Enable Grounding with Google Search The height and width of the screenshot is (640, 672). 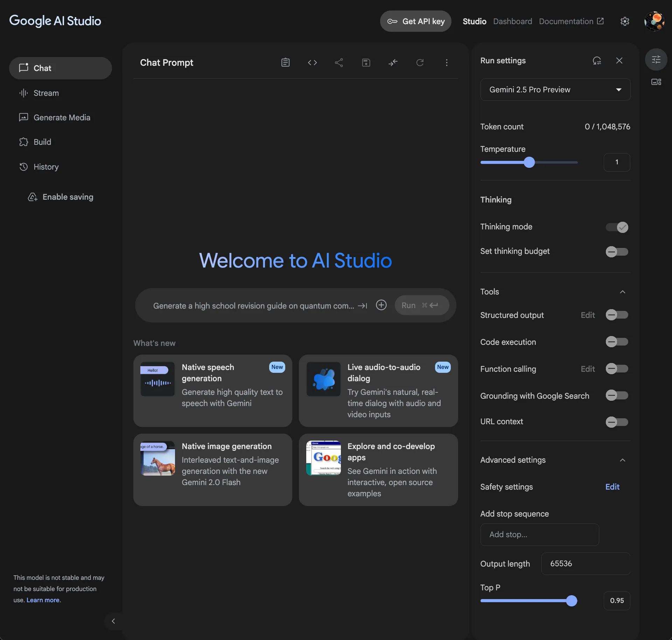[617, 396]
